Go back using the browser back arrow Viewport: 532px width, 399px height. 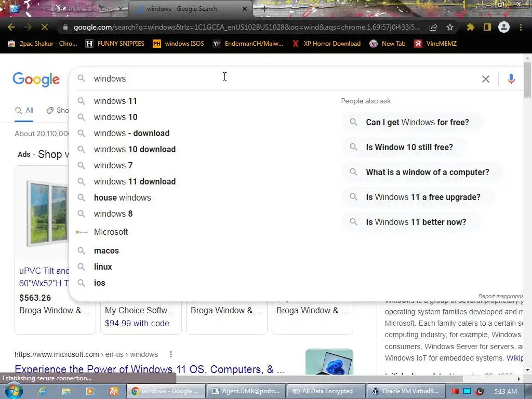[x=11, y=27]
